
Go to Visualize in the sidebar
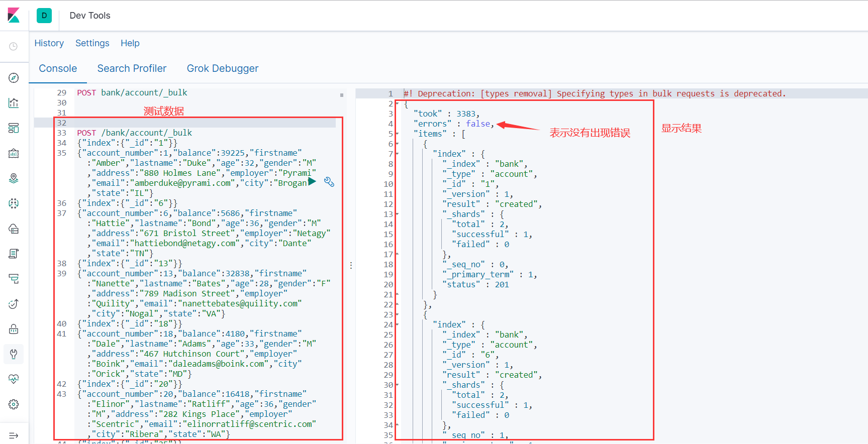click(14, 103)
